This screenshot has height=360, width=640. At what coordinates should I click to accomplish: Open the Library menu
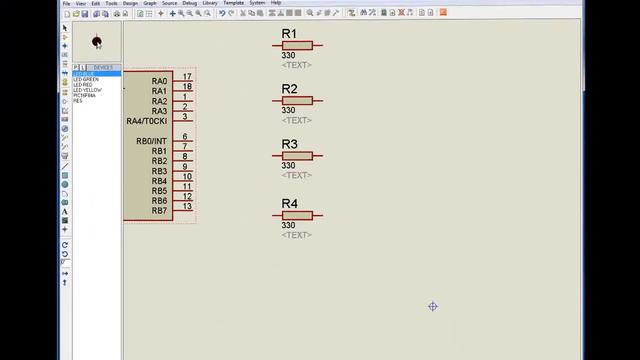[x=210, y=3]
